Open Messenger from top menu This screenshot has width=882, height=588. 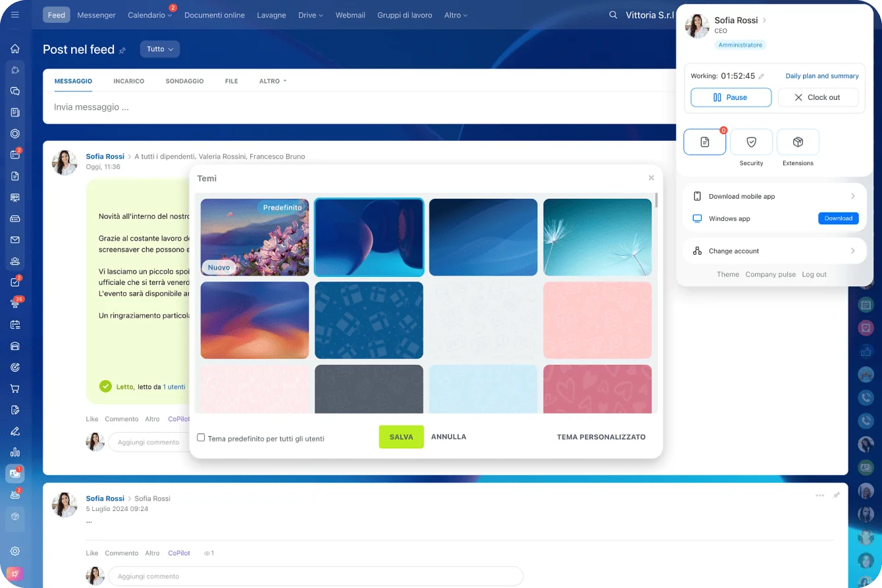(x=96, y=15)
